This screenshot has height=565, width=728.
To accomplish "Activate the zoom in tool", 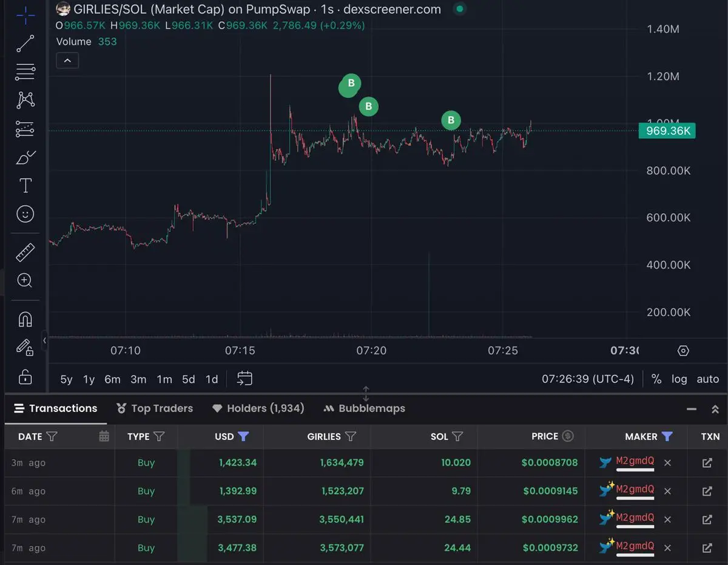I will click(x=25, y=280).
